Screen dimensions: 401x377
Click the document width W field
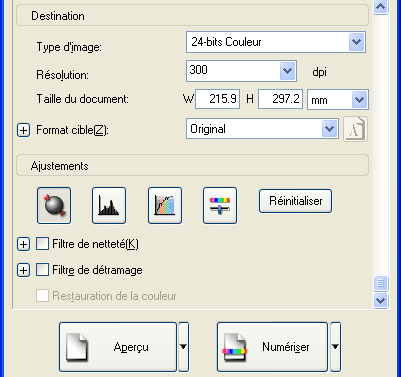[217, 99]
